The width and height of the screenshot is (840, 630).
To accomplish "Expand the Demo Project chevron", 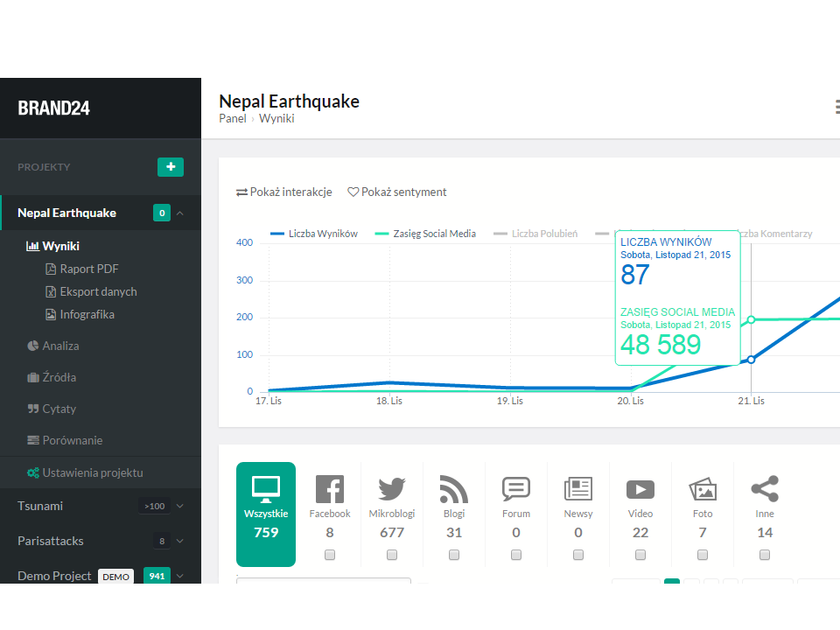I will coord(180,576).
